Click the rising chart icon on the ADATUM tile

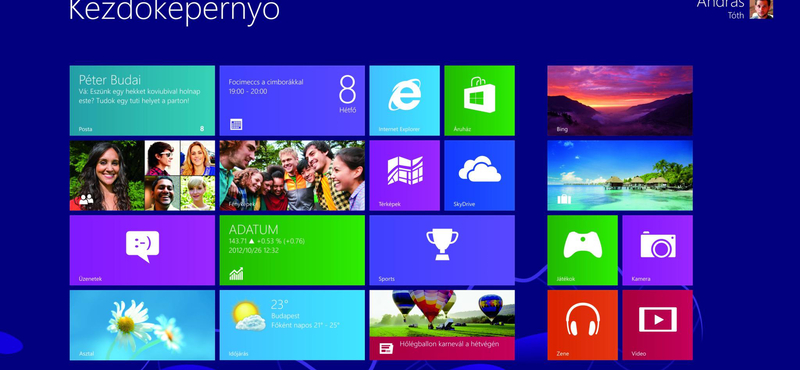(236, 274)
